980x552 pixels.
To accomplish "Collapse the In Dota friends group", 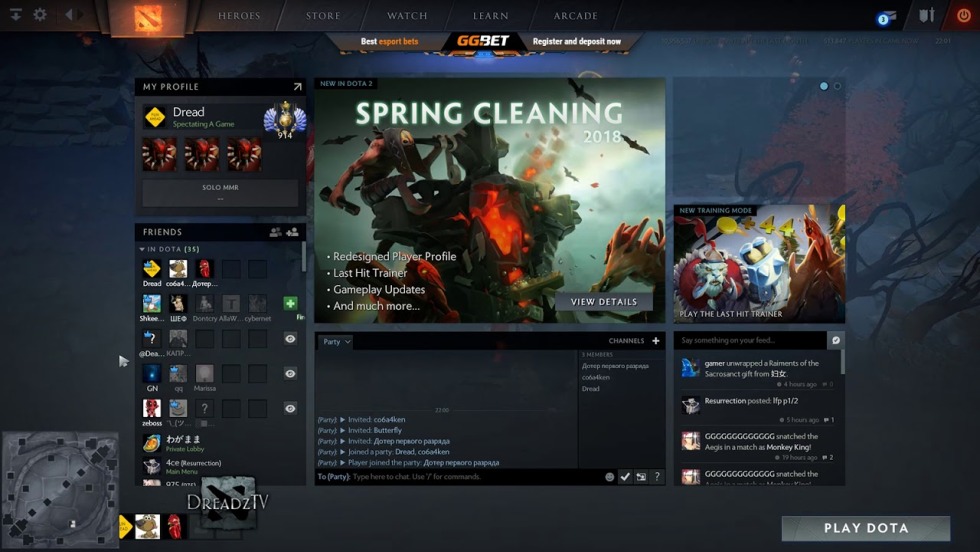I will [x=142, y=249].
